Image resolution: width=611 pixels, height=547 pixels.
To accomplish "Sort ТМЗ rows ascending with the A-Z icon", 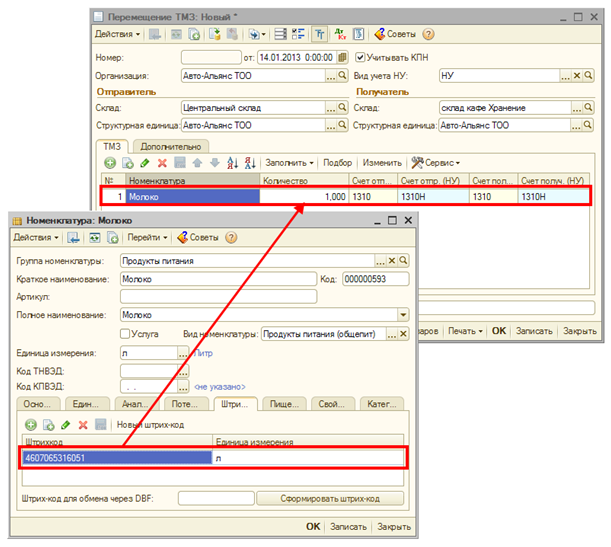I will (x=233, y=162).
